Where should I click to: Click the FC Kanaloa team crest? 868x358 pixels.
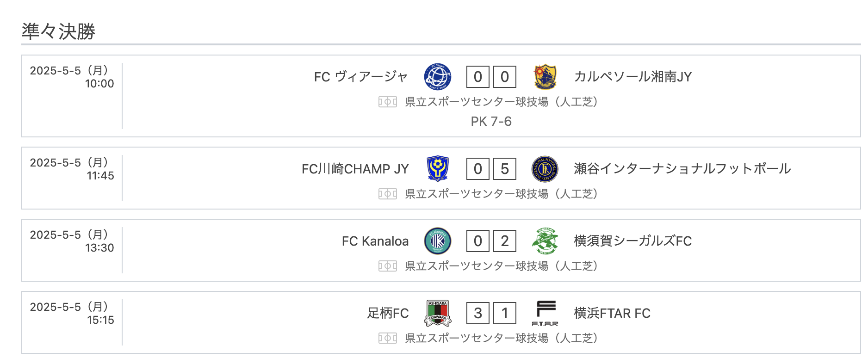click(438, 241)
